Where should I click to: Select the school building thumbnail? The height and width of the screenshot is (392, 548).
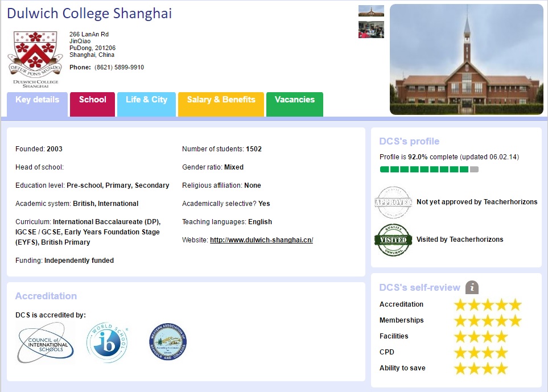(x=371, y=11)
